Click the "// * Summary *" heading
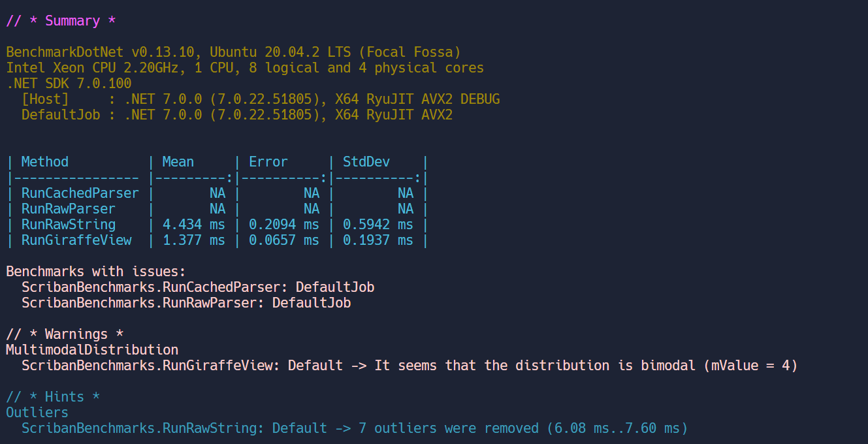 [x=61, y=21]
